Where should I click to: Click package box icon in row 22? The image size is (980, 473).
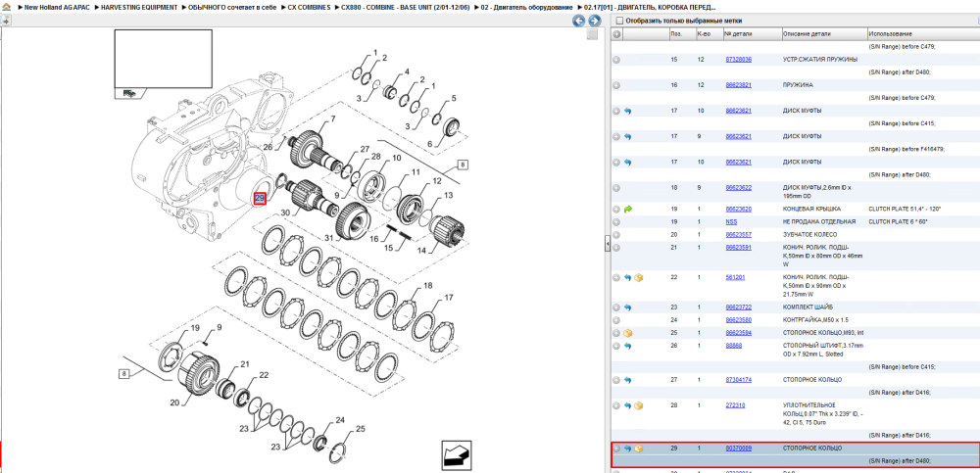click(639, 277)
